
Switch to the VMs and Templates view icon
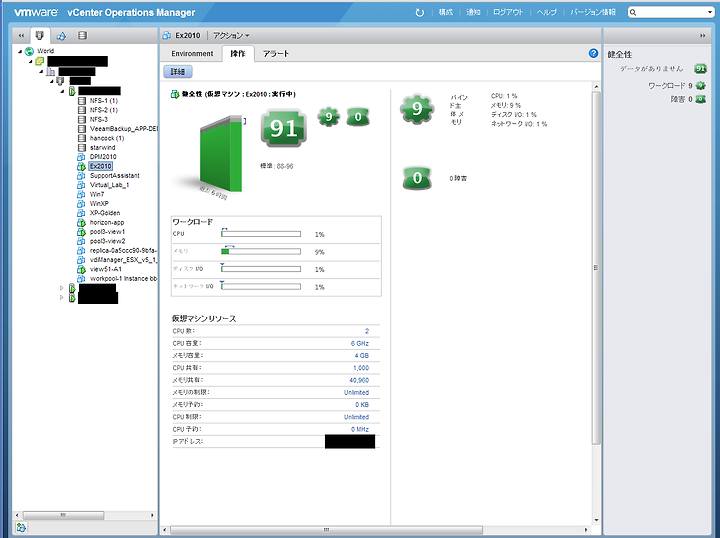(x=61, y=35)
